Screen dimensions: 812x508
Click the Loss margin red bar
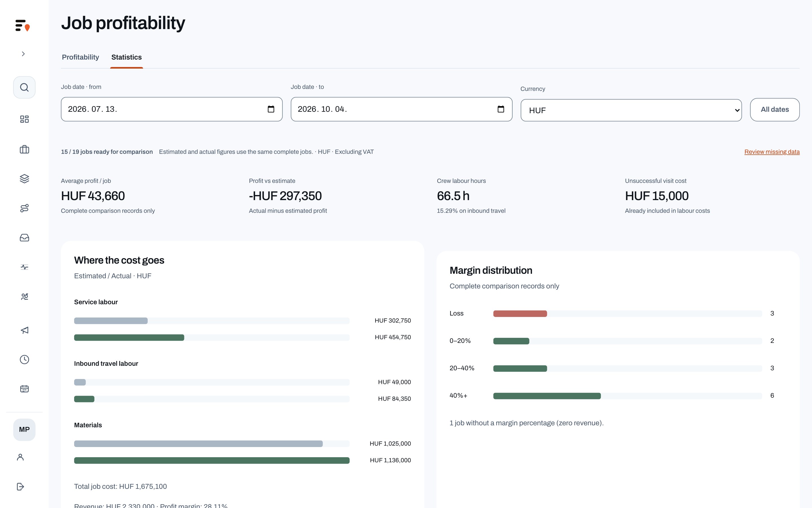(x=520, y=314)
